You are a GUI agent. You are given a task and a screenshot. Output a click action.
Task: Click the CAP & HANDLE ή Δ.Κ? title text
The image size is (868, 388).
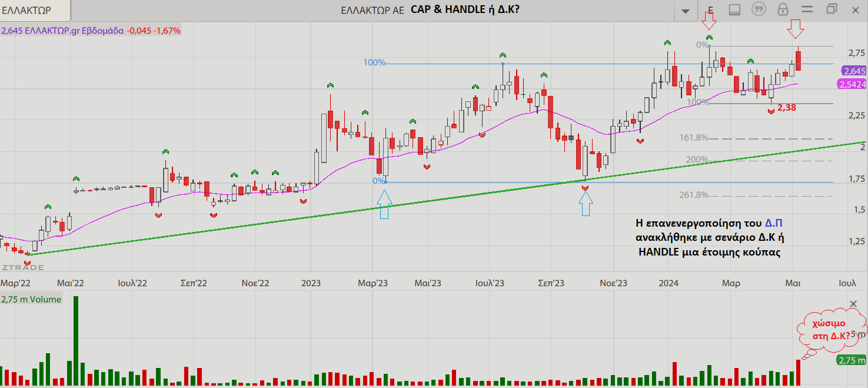[464, 10]
